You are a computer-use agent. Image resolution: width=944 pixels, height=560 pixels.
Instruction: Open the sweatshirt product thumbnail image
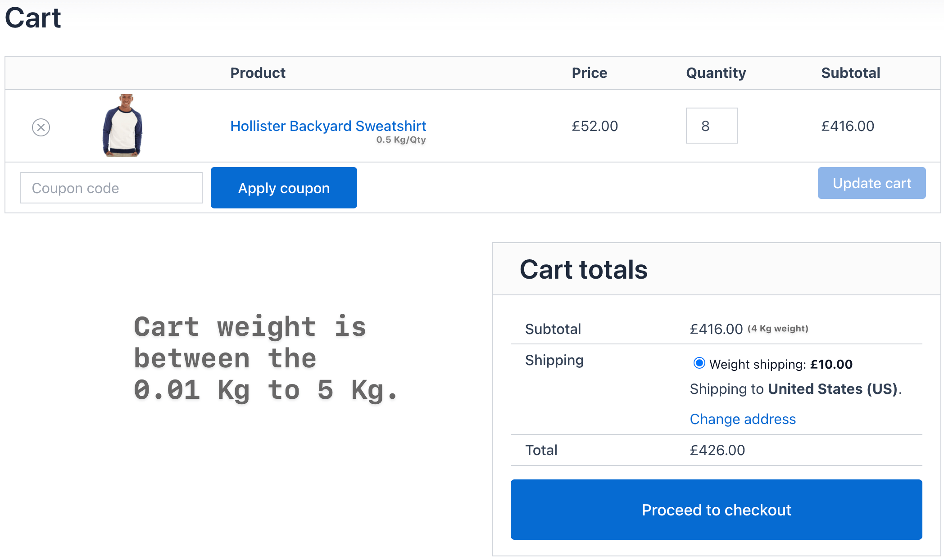coord(123,126)
